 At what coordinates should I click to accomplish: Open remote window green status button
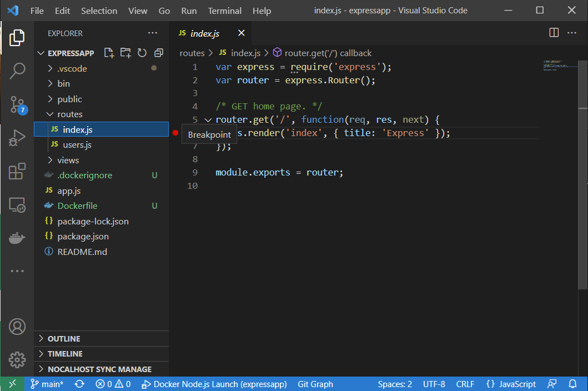[12, 384]
